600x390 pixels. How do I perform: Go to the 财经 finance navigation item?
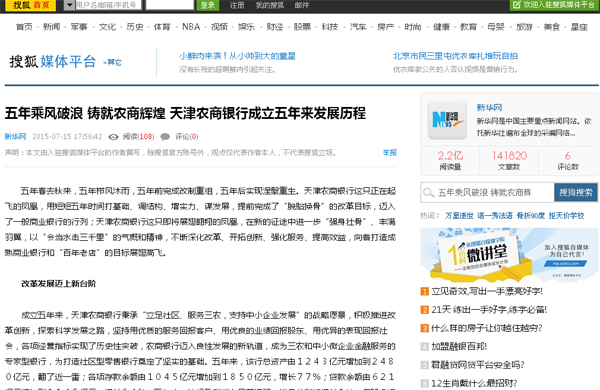[274, 27]
